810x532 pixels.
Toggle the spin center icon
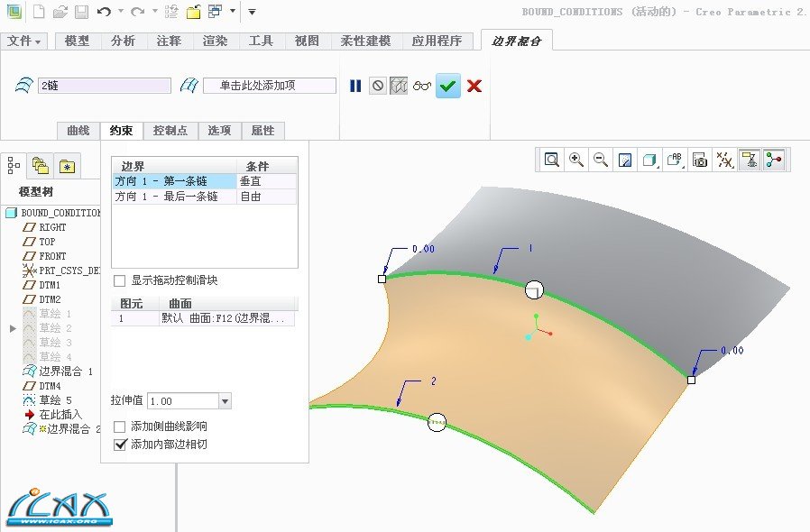(x=774, y=160)
